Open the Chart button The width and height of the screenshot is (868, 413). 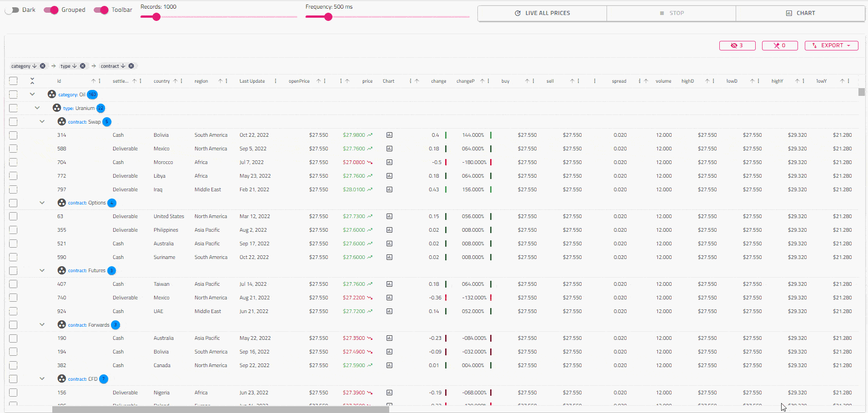tap(800, 13)
